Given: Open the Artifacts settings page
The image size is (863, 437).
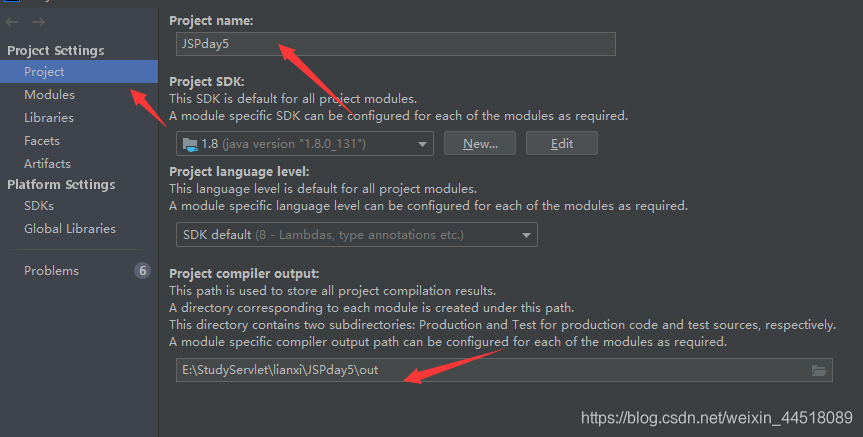Looking at the screenshot, I should coord(47,164).
